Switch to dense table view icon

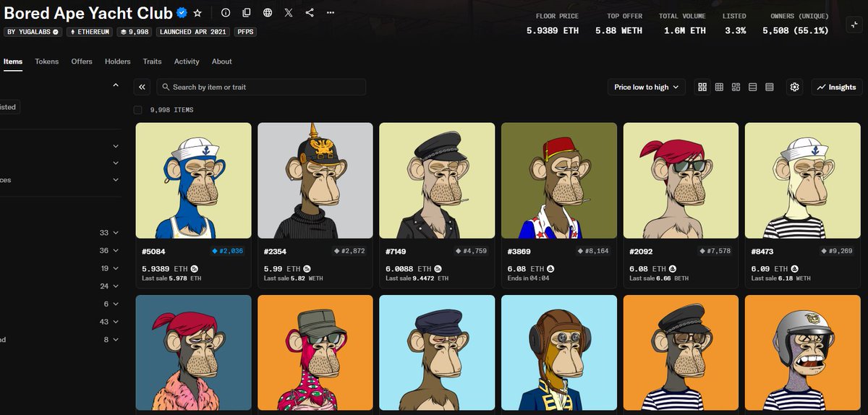(x=770, y=87)
